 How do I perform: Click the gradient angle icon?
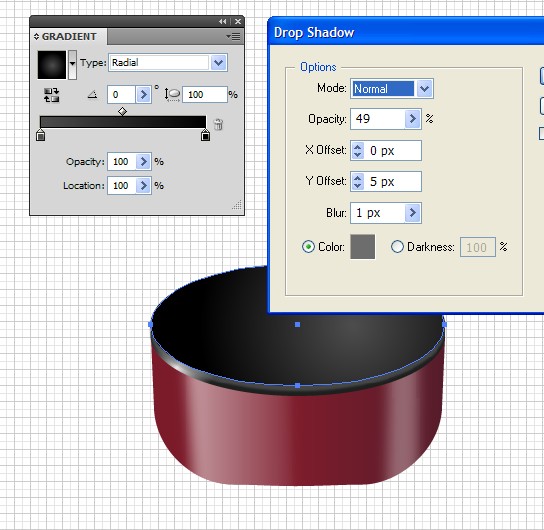(x=92, y=94)
